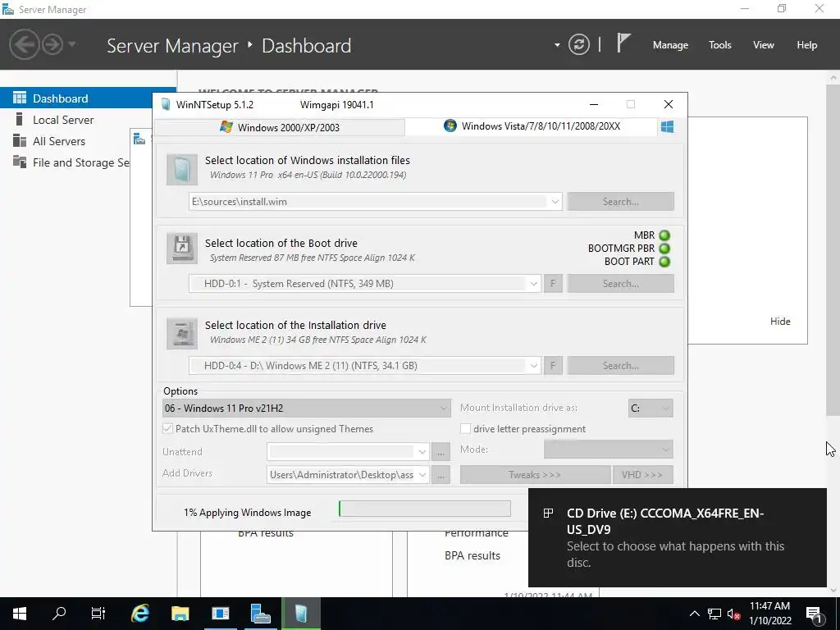Toggle Patch UxTheme.dll checkbox
Screen dimensions: 840x630
pyautogui.click(x=167, y=428)
